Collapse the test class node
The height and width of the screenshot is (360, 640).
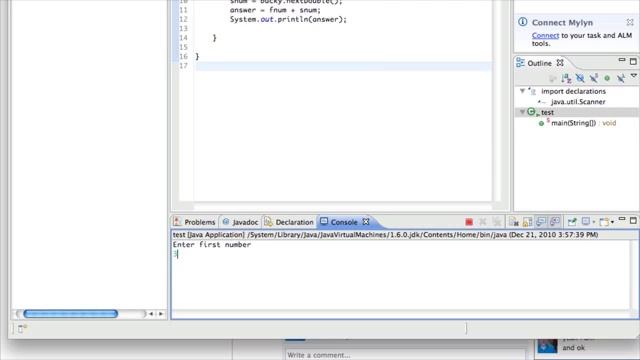coord(522,112)
